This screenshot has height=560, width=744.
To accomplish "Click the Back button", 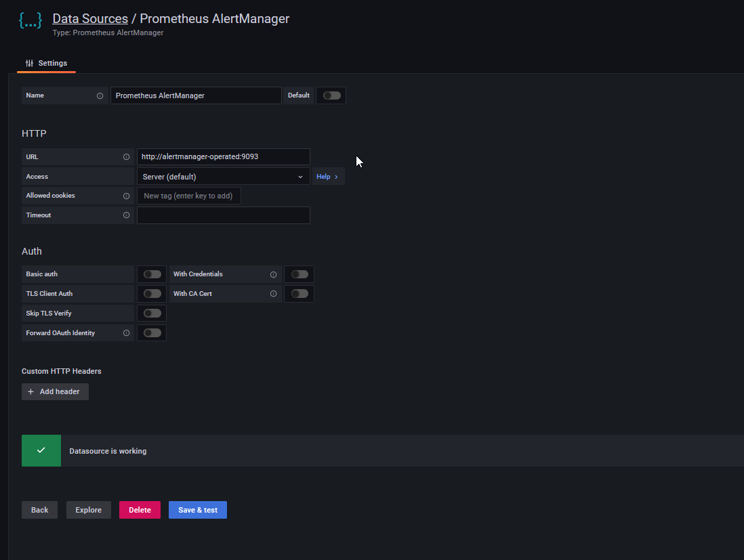I will tap(39, 510).
